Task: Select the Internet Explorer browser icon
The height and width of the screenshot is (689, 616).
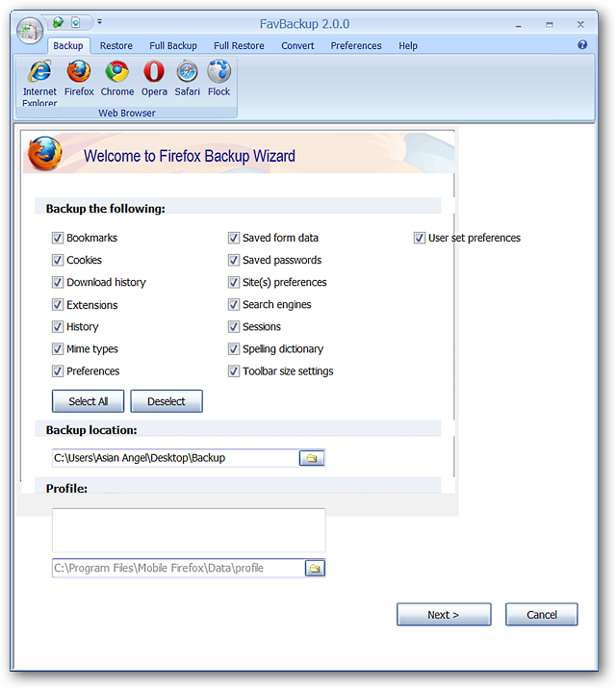Action: (39, 71)
